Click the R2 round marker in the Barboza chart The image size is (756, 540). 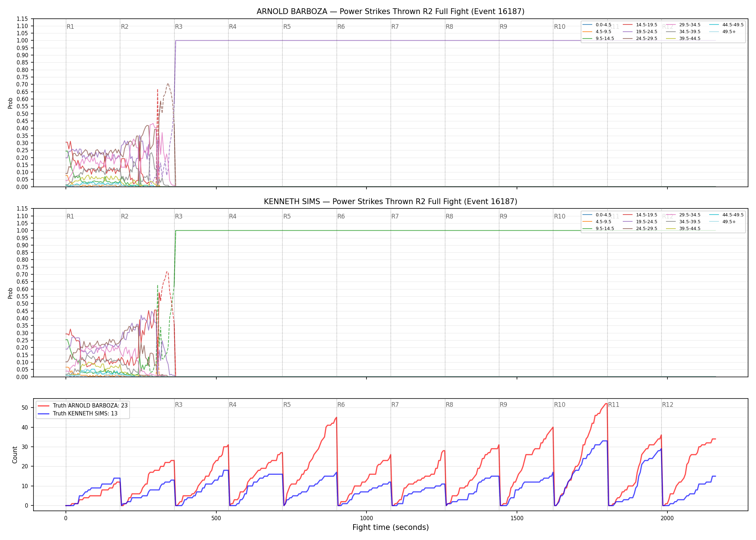tap(125, 27)
